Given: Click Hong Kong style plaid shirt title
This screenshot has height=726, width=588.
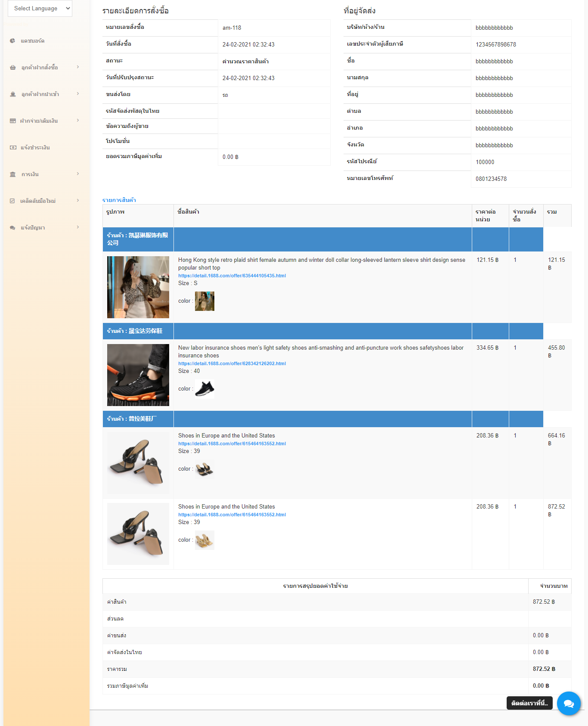Looking at the screenshot, I should click(322, 264).
